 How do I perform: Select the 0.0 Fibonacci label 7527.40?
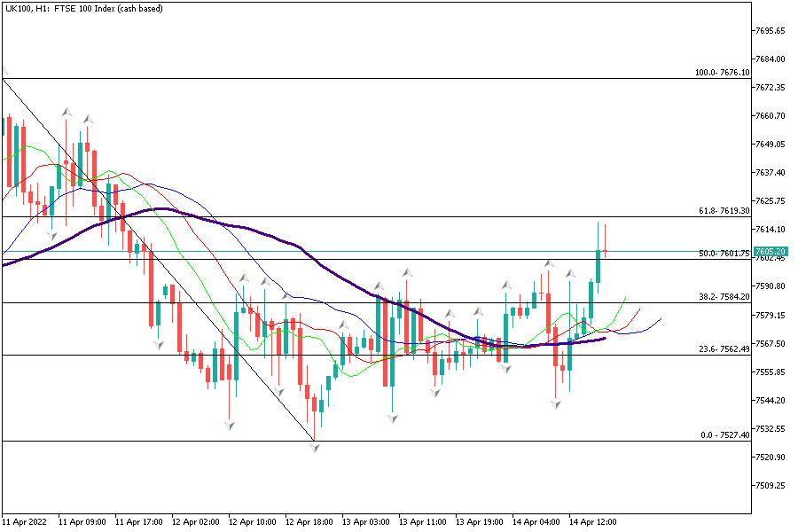point(725,435)
